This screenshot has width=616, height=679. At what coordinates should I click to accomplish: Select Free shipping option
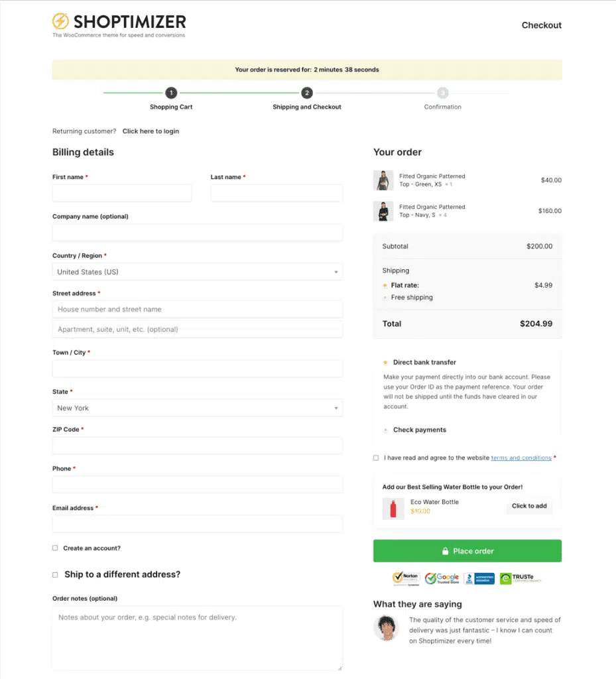[385, 297]
